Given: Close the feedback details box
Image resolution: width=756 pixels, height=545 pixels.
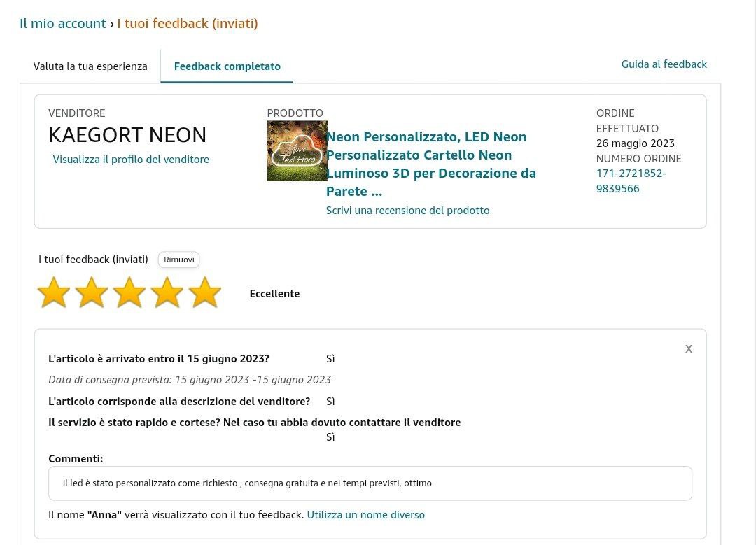Looking at the screenshot, I should [689, 348].
